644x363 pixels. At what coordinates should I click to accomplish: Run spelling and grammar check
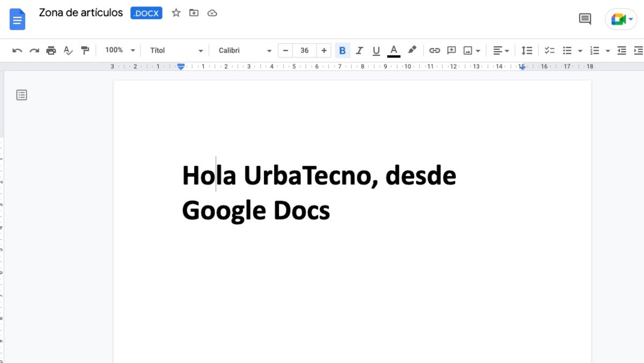(68, 50)
